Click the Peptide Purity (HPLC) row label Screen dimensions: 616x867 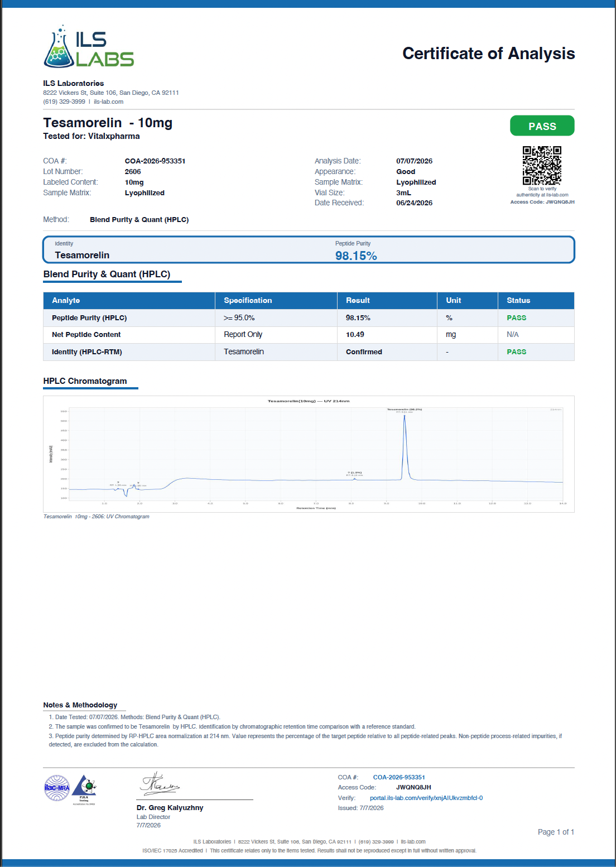(x=89, y=318)
